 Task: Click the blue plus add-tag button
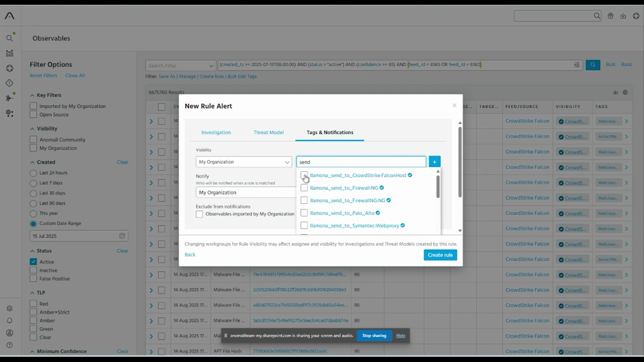tap(434, 162)
